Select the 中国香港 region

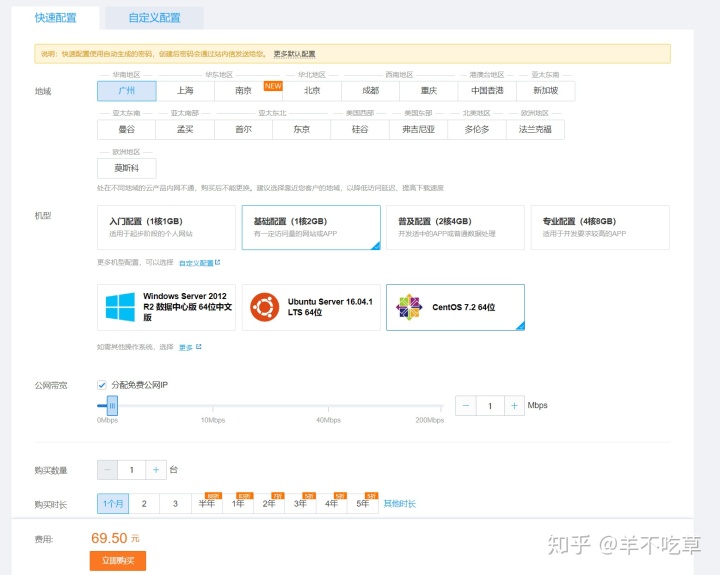(x=487, y=91)
